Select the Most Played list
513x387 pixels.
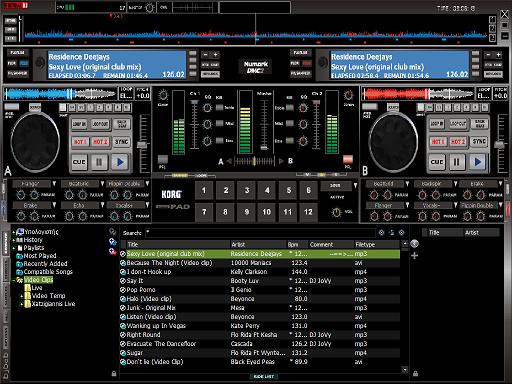coord(40,256)
